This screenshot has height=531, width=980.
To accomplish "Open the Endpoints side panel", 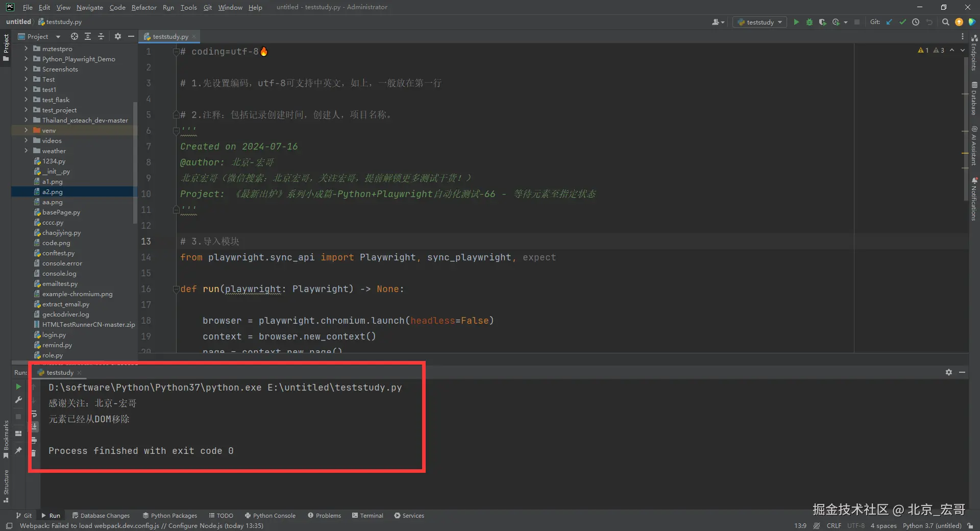I will [974, 53].
